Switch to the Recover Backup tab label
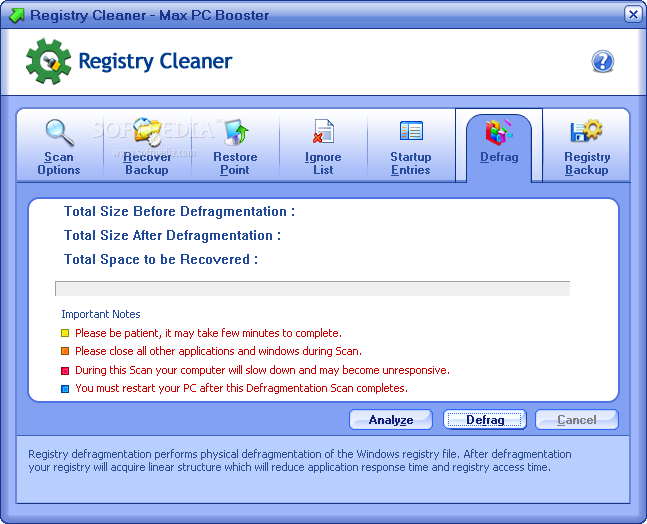Image resolution: width=647 pixels, height=524 pixels. click(147, 163)
